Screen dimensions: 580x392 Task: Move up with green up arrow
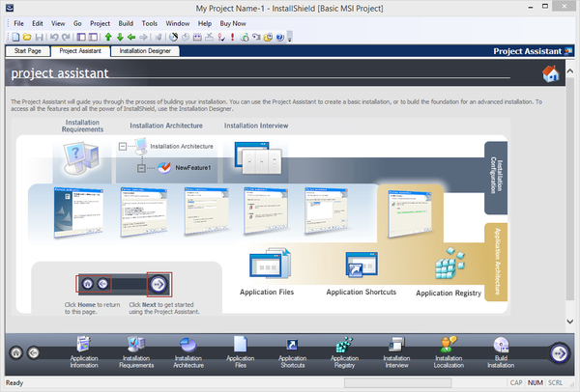tap(108, 37)
